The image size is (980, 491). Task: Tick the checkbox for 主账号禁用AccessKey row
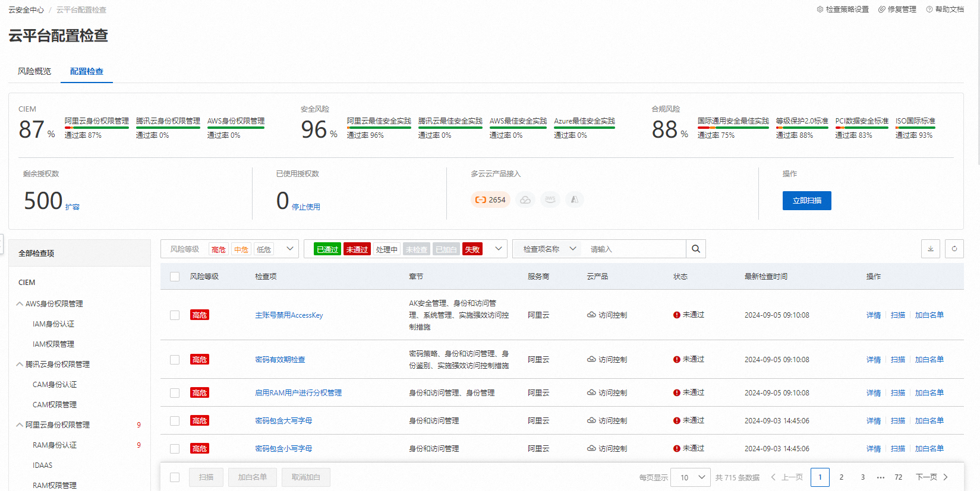(x=175, y=315)
